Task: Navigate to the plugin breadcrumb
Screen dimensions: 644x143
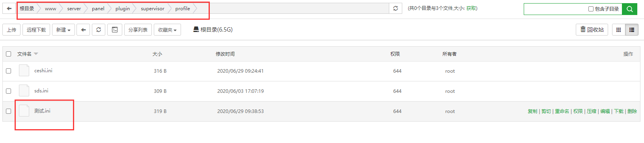Action: point(123,9)
